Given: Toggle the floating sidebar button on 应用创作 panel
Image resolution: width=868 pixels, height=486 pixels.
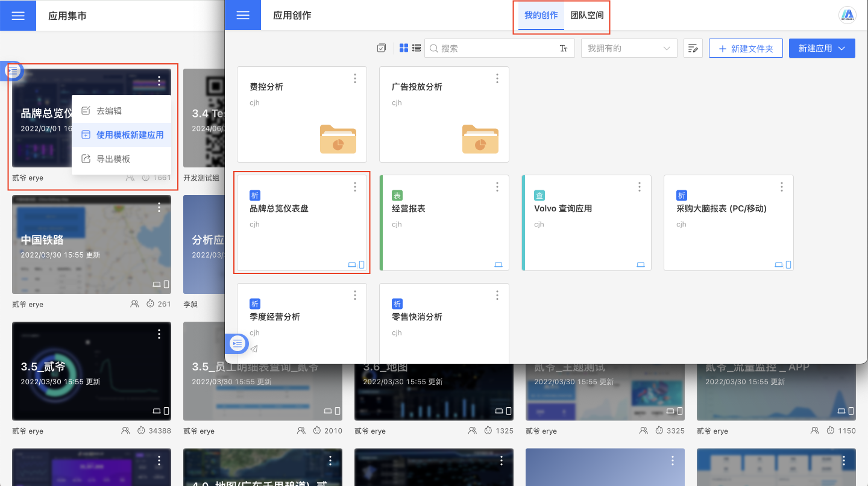Looking at the screenshot, I should 237,343.
